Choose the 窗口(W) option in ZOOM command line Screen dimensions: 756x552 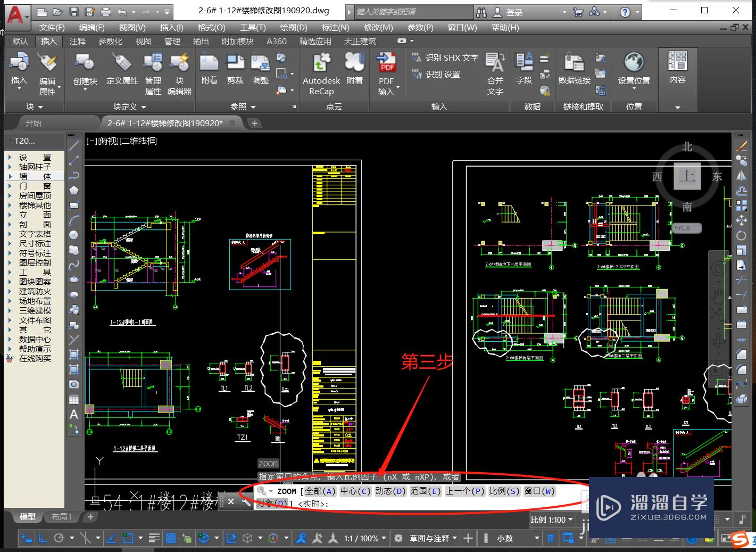pyautogui.click(x=539, y=491)
